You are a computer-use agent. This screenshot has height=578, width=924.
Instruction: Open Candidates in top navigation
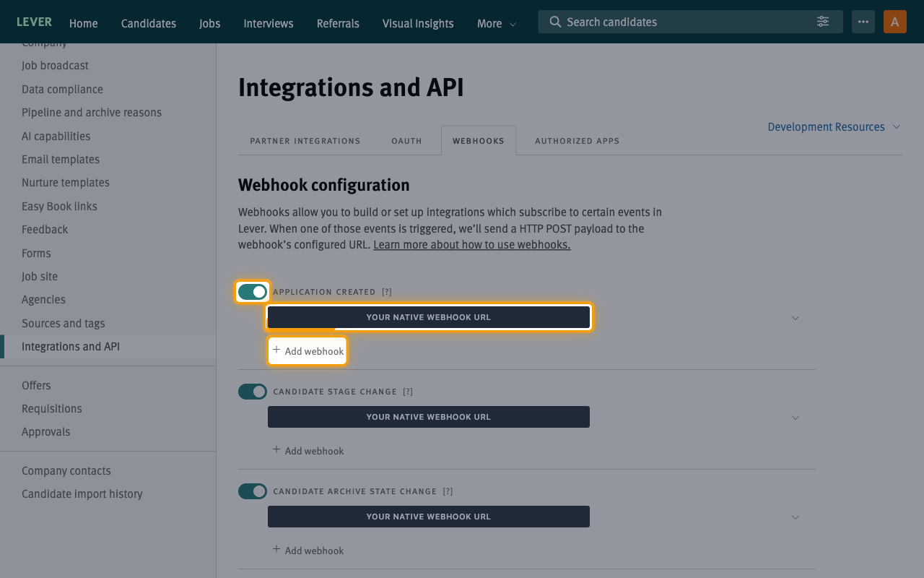click(149, 23)
